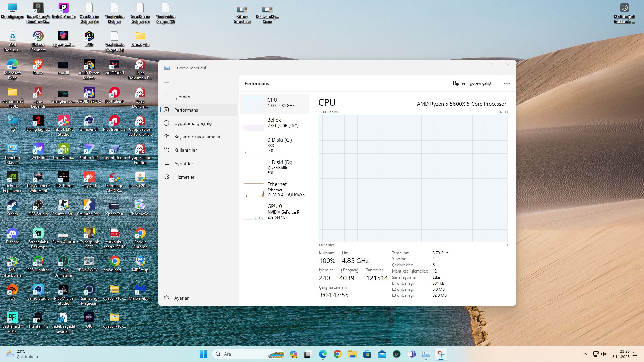Open Ayarlar settings in Task Manager
This screenshot has height=362, width=644.
point(181,298)
